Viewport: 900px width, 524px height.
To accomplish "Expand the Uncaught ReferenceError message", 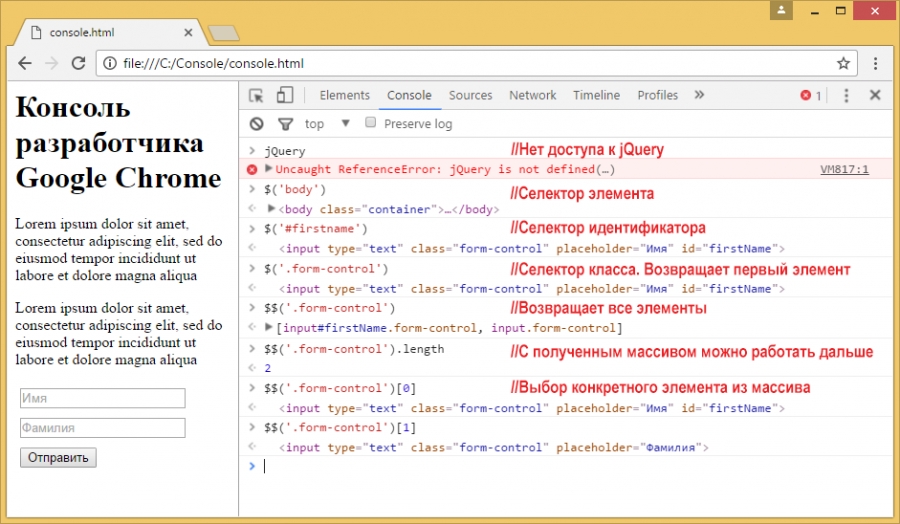I will pos(268,168).
